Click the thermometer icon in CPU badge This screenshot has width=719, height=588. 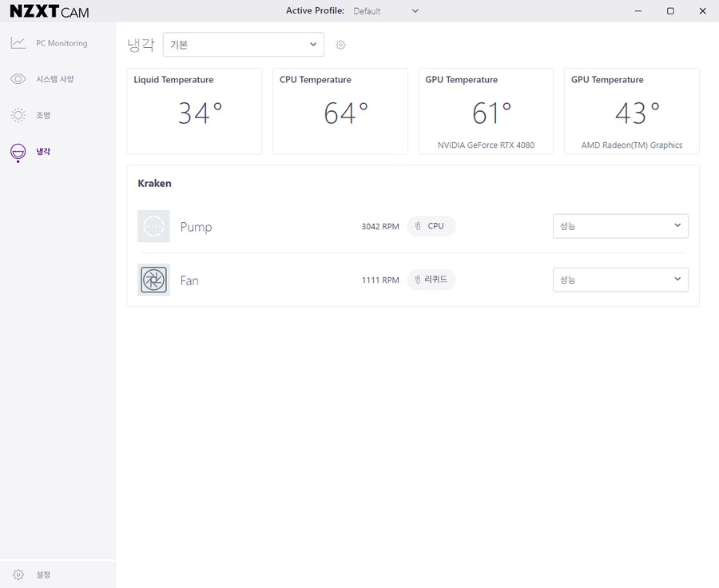[x=418, y=226]
